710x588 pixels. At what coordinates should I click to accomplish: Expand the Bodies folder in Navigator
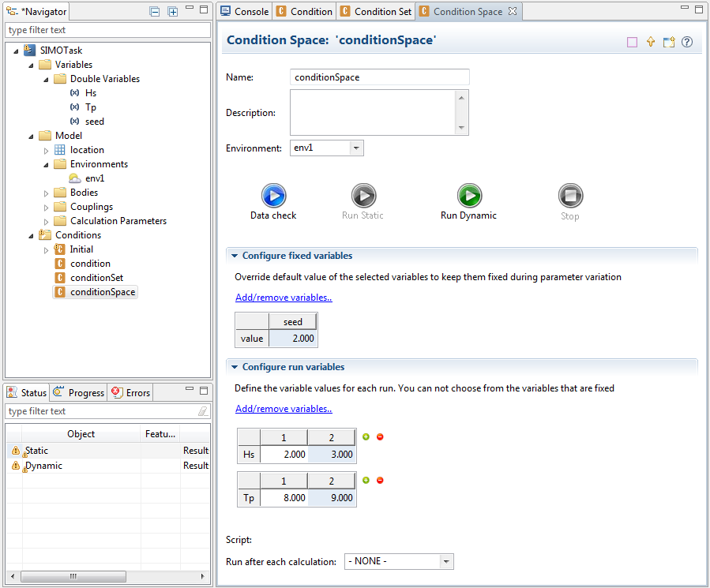(47, 193)
